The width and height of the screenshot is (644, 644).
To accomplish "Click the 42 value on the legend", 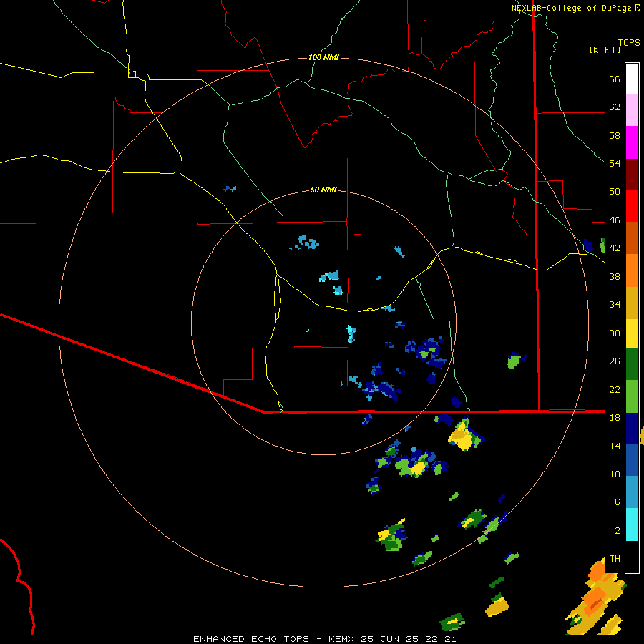I will point(615,248).
